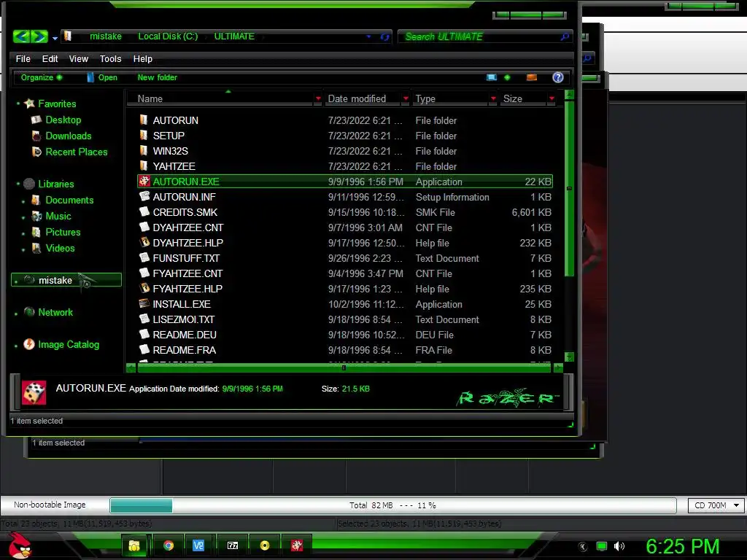
Task: Select Network in the navigation pane
Action: tap(55, 312)
